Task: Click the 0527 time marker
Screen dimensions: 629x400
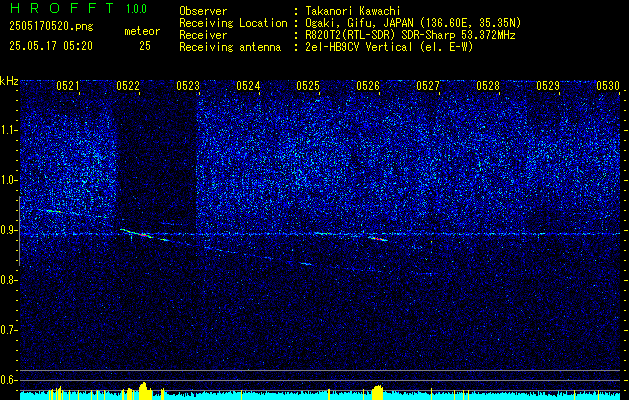Action: (x=428, y=85)
